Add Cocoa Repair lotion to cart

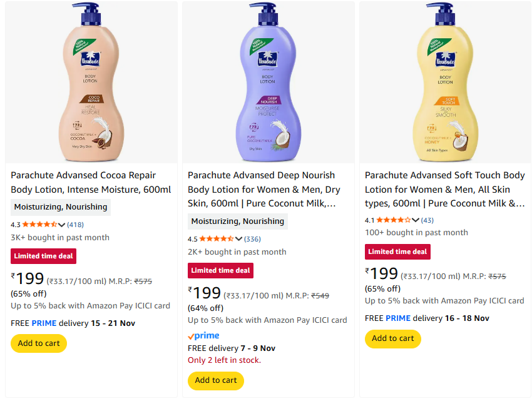[39, 343]
